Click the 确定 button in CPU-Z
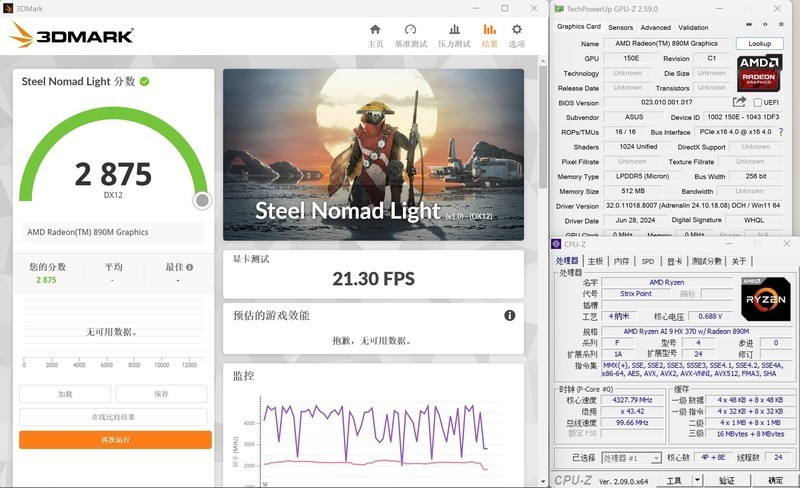The width and height of the screenshot is (800, 488). click(x=776, y=480)
